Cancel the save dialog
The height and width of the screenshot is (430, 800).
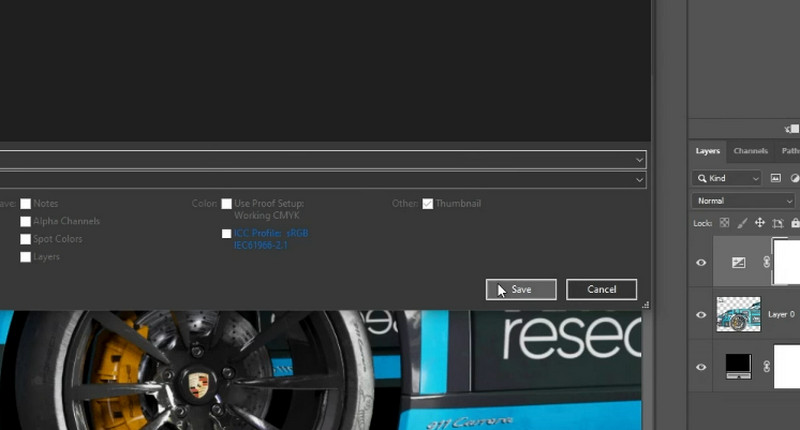(602, 289)
